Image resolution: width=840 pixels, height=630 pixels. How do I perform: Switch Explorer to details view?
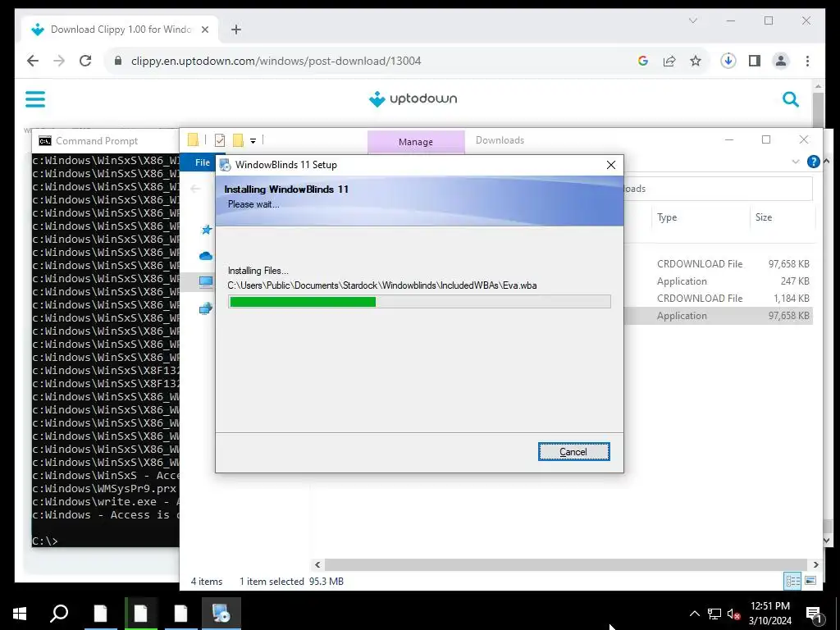coord(793,581)
